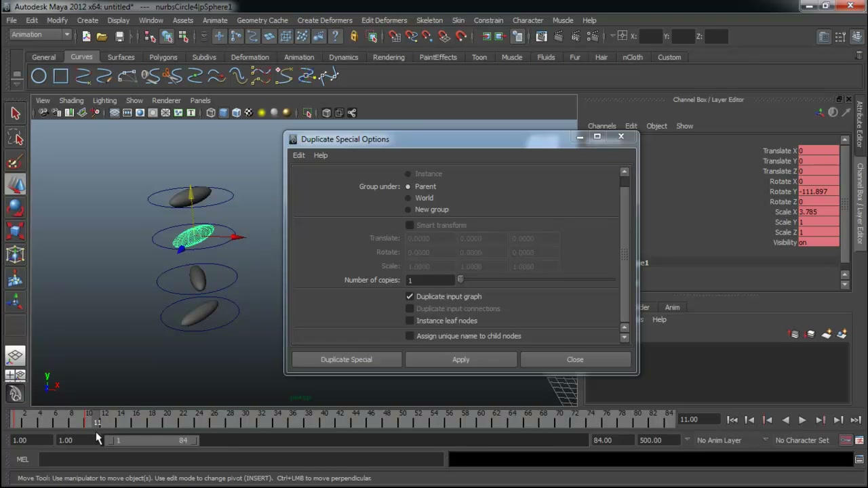Select the Instance radio button
Viewport: 868px width, 488px height.
[408, 174]
